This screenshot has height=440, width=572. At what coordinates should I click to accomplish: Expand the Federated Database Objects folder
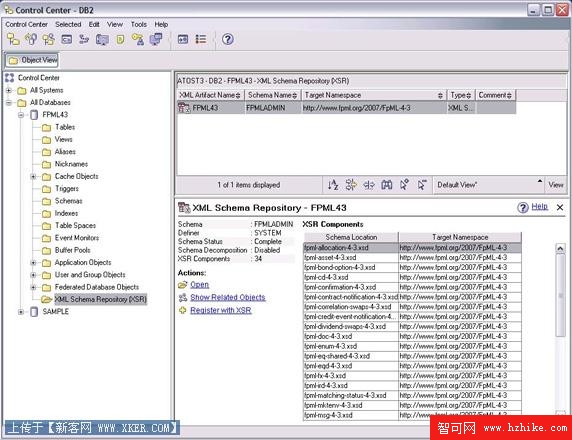pyautogui.click(x=33, y=287)
